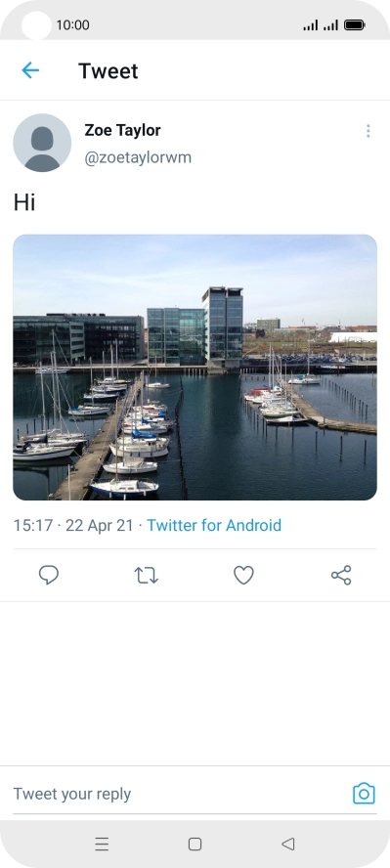Open Zoe Taylor's profile avatar
Screen dimensions: 390x868
pos(42,143)
